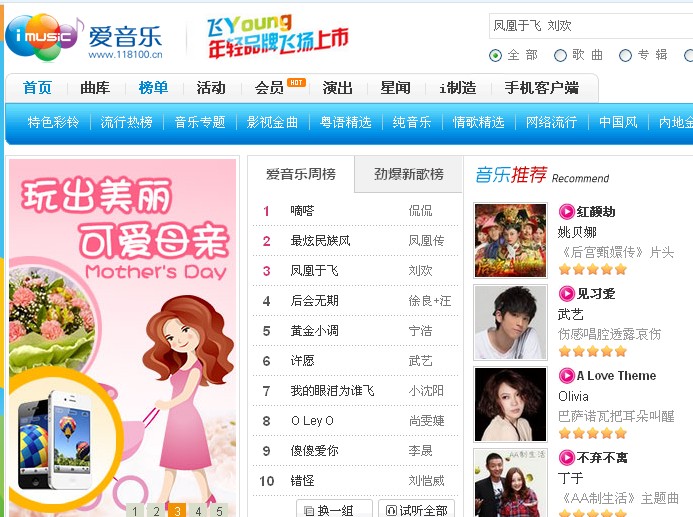Screen dimensions: 693x517
Task: Open the imusic 爱音乐 logo
Action: tap(84, 38)
